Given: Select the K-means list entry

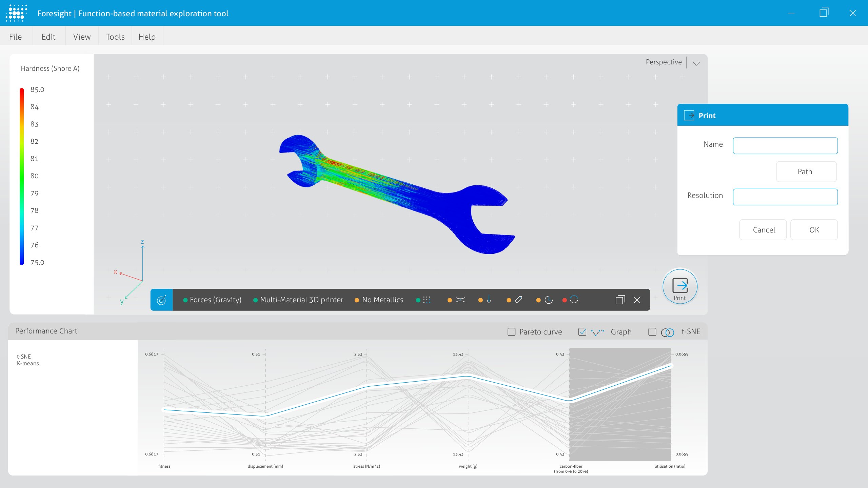Looking at the screenshot, I should [x=28, y=363].
